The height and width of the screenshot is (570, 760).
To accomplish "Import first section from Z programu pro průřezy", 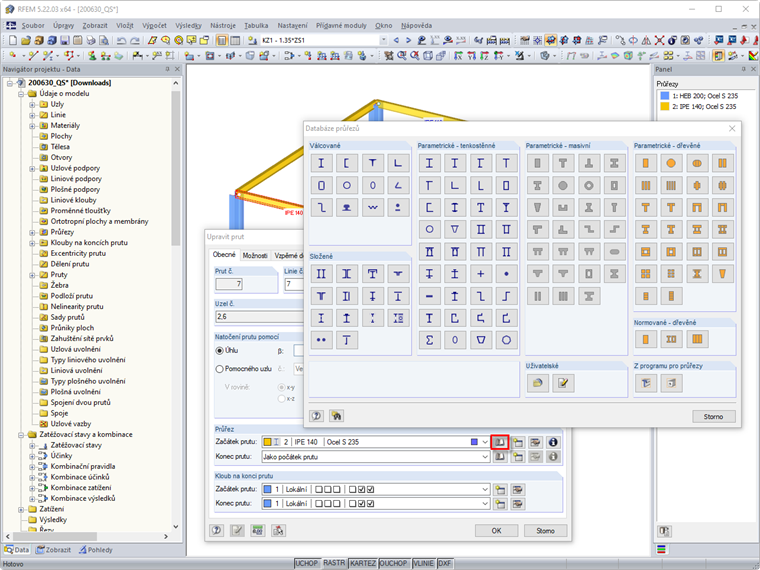I will click(x=646, y=383).
